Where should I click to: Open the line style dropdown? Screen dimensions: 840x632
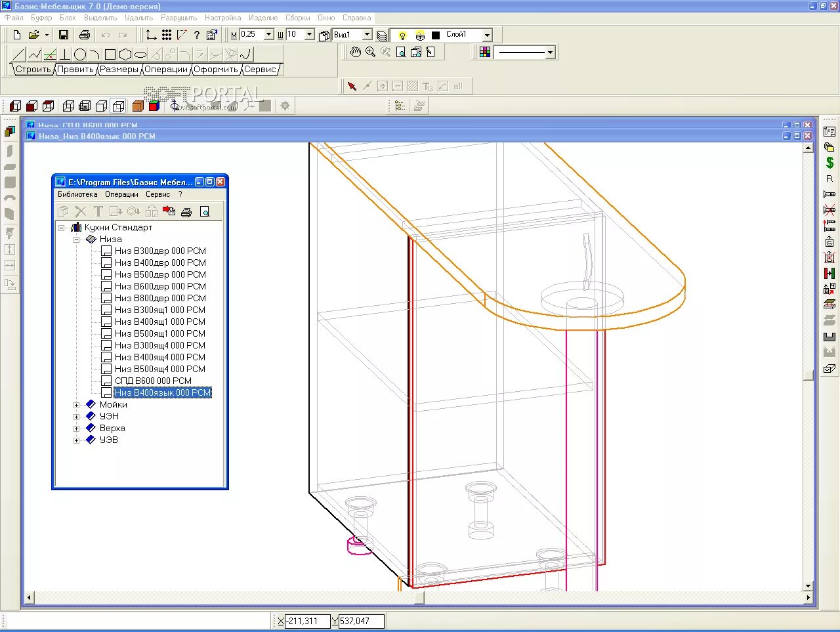(x=550, y=52)
